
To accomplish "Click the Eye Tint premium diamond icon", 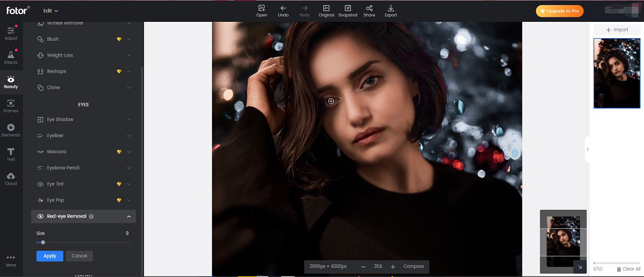I will pos(119,184).
